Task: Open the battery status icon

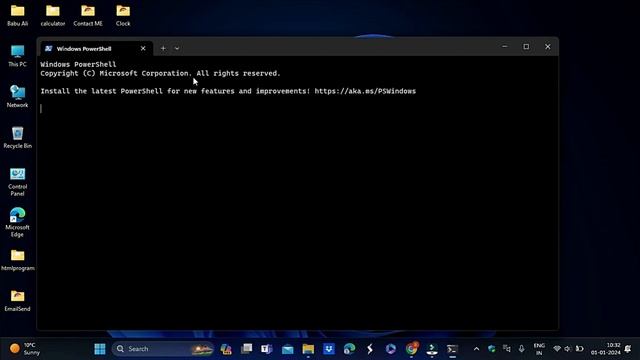Action: click(579, 349)
